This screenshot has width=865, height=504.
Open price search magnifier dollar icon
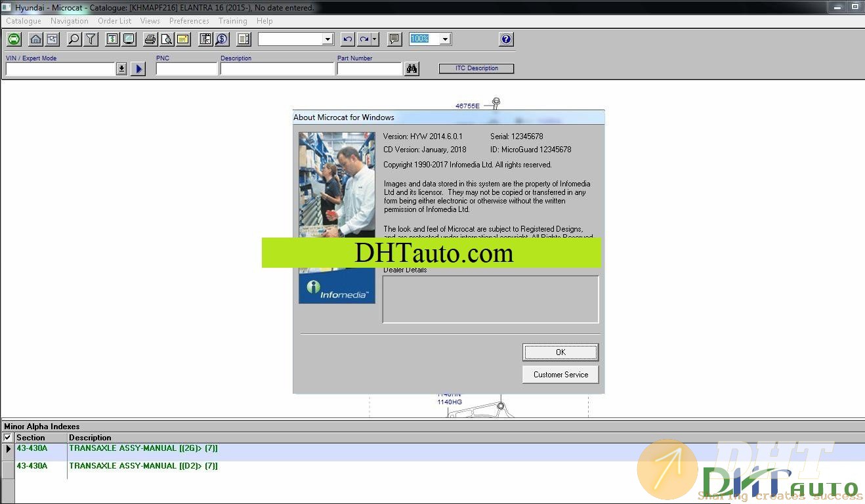[222, 39]
